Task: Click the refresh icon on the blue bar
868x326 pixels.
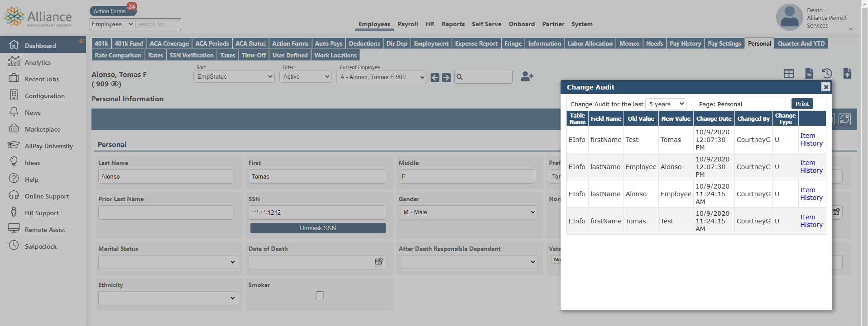Action: pos(844,119)
